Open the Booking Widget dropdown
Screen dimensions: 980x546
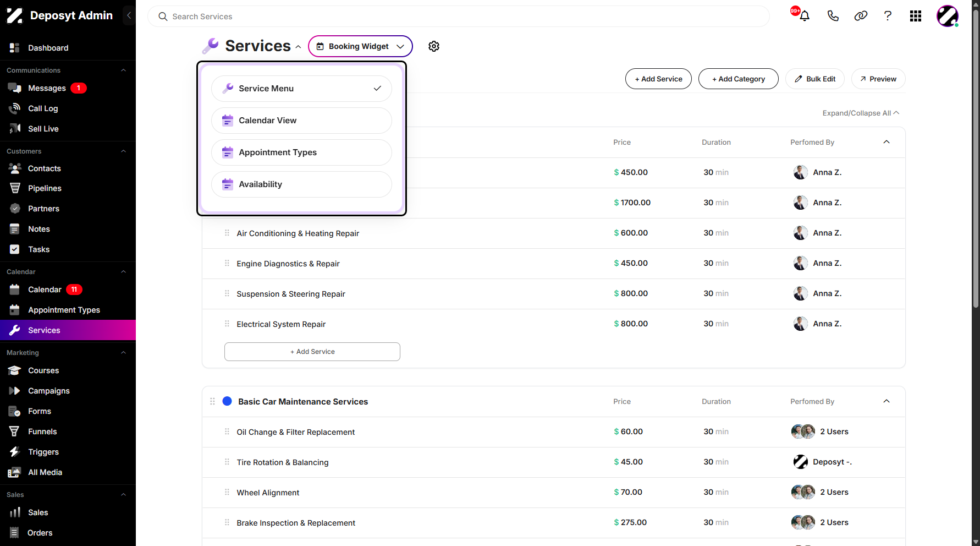pos(360,46)
